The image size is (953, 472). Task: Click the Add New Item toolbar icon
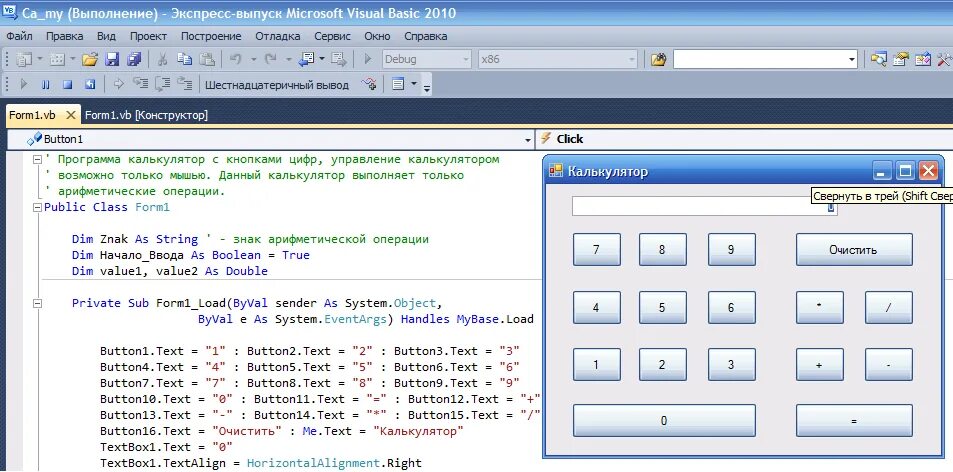(x=57, y=60)
